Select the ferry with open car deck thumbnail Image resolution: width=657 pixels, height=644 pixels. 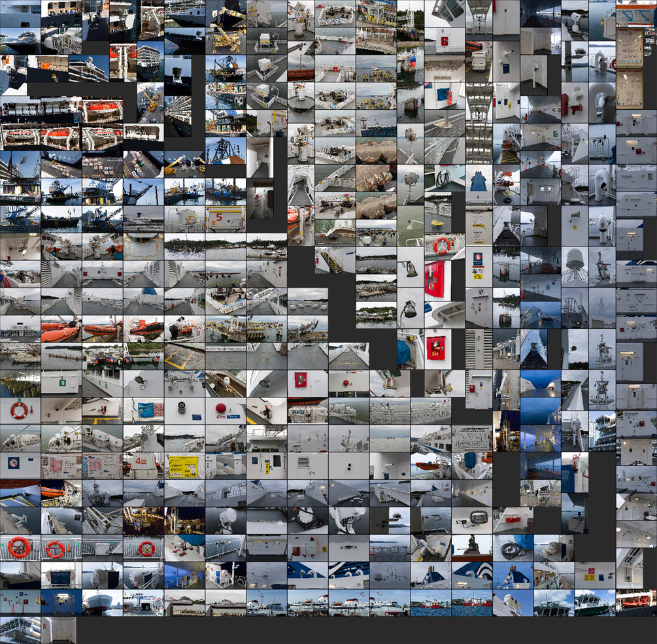(143, 603)
